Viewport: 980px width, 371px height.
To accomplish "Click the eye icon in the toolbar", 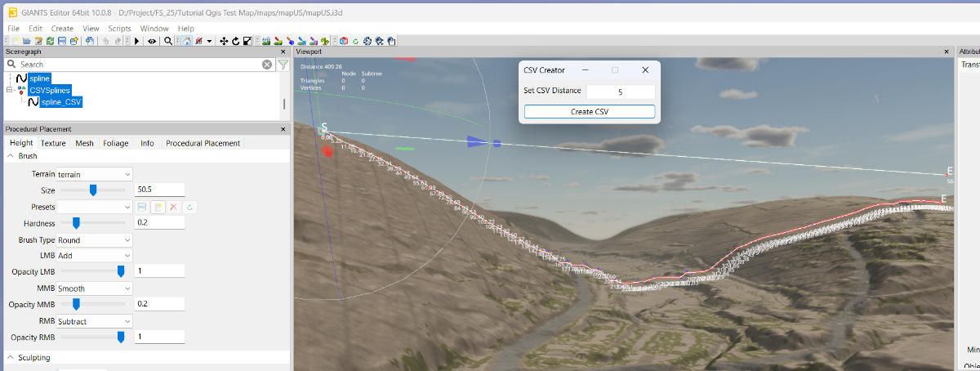I will coord(152,41).
